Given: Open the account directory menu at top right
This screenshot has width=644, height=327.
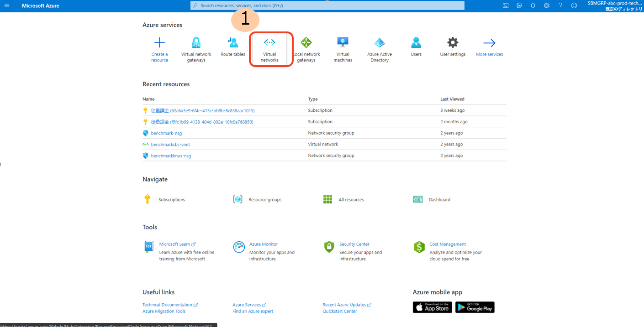Looking at the screenshot, I should [615, 6].
